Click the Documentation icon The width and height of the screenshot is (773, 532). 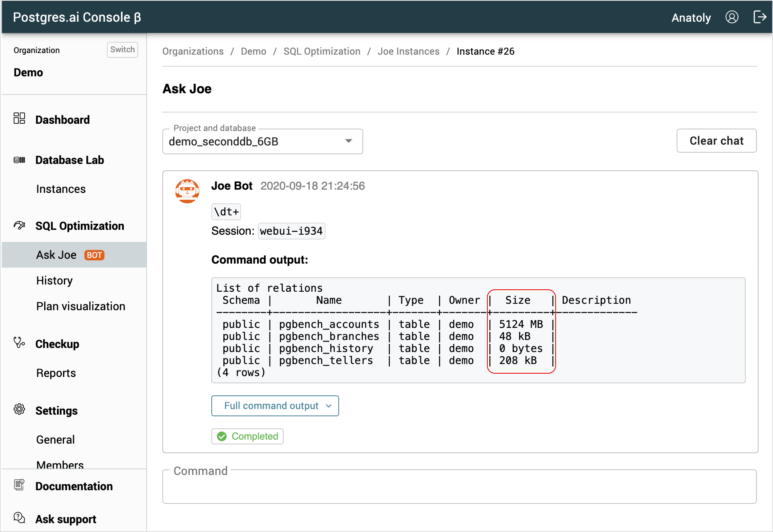click(19, 485)
